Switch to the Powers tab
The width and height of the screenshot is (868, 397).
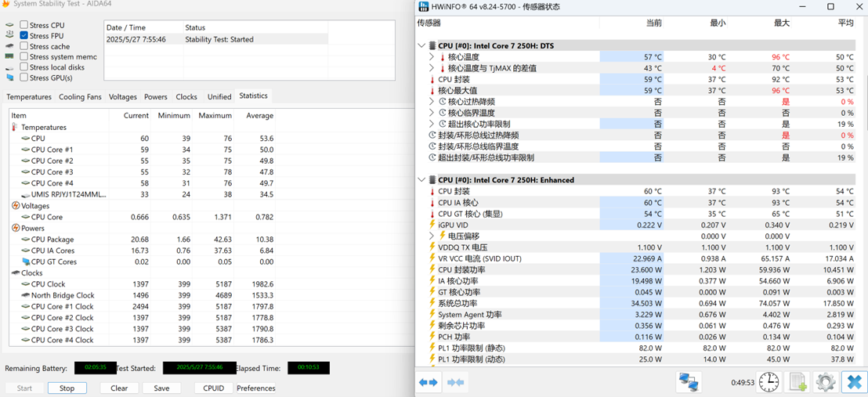[x=156, y=96]
